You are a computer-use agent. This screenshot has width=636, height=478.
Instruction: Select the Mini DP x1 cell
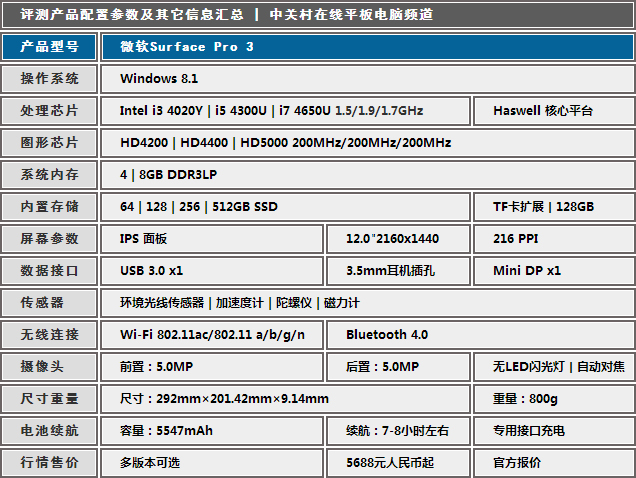coord(554,271)
